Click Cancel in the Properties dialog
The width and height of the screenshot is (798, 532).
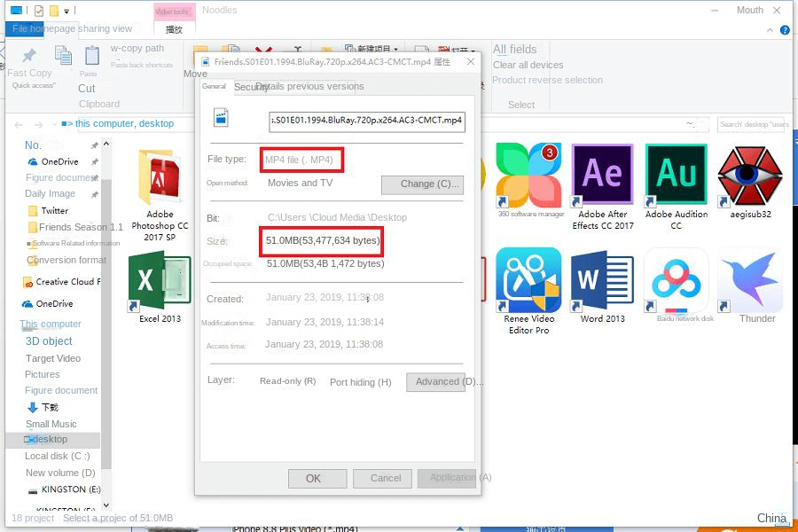(382, 479)
